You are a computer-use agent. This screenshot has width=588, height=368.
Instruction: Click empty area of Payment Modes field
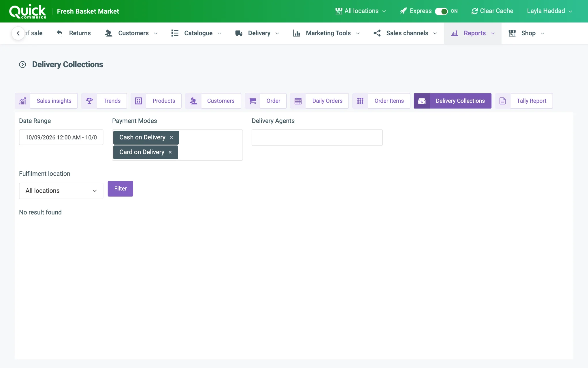pos(210,145)
